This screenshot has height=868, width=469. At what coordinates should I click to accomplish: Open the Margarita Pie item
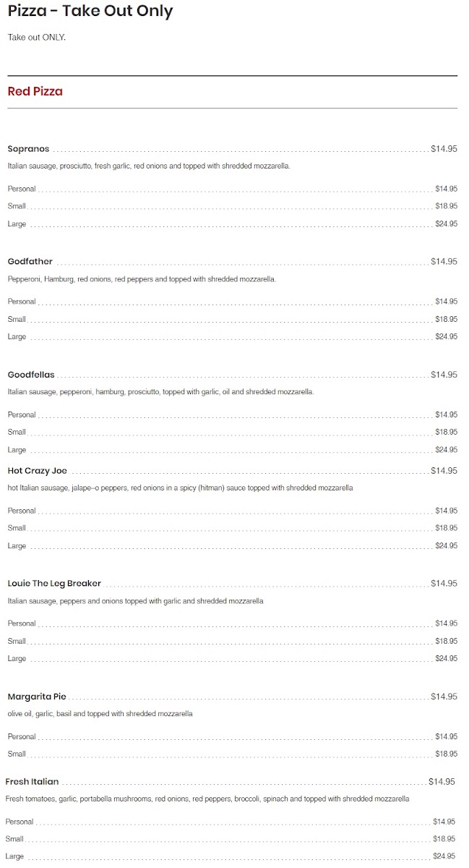[37, 697]
